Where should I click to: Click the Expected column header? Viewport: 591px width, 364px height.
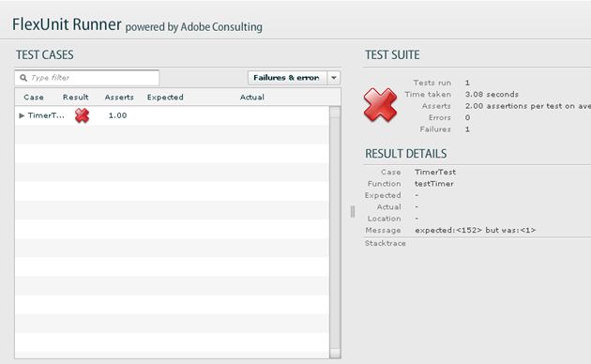click(x=165, y=98)
